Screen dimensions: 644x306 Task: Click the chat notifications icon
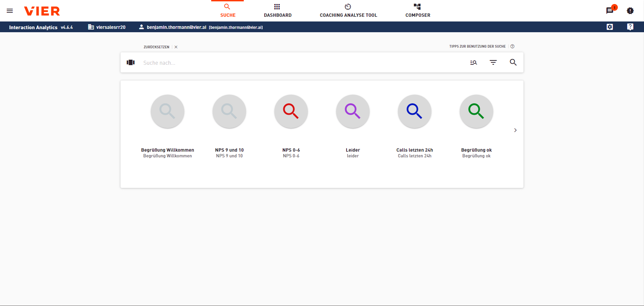tap(609, 11)
